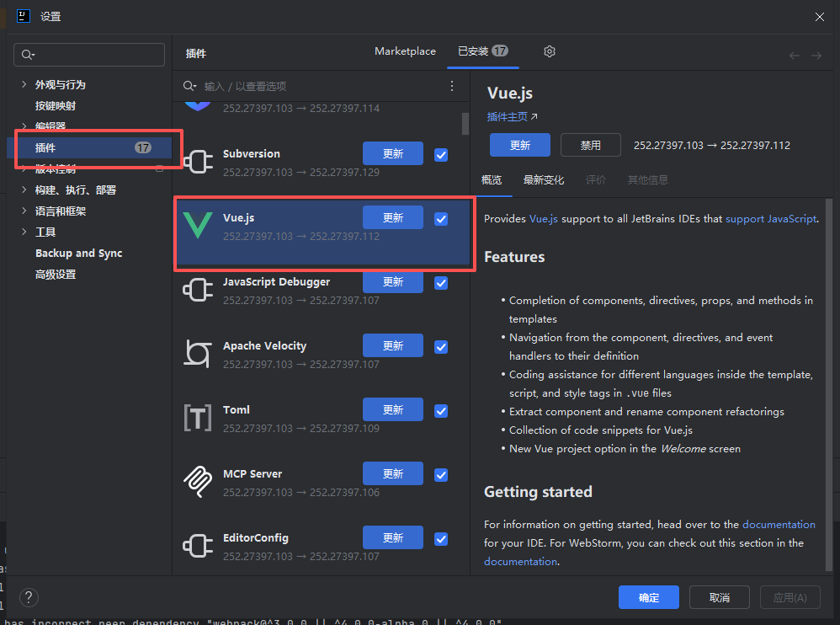Viewport: 840px width, 625px height.
Task: Focus the settings search field
Action: [89, 55]
